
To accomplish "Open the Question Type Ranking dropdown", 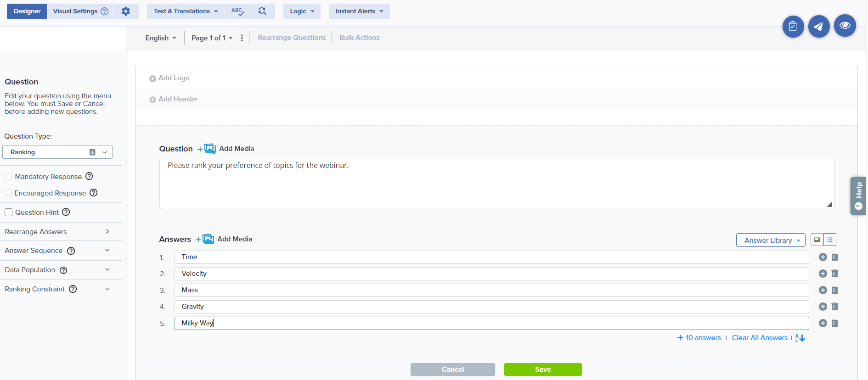I will coord(57,152).
